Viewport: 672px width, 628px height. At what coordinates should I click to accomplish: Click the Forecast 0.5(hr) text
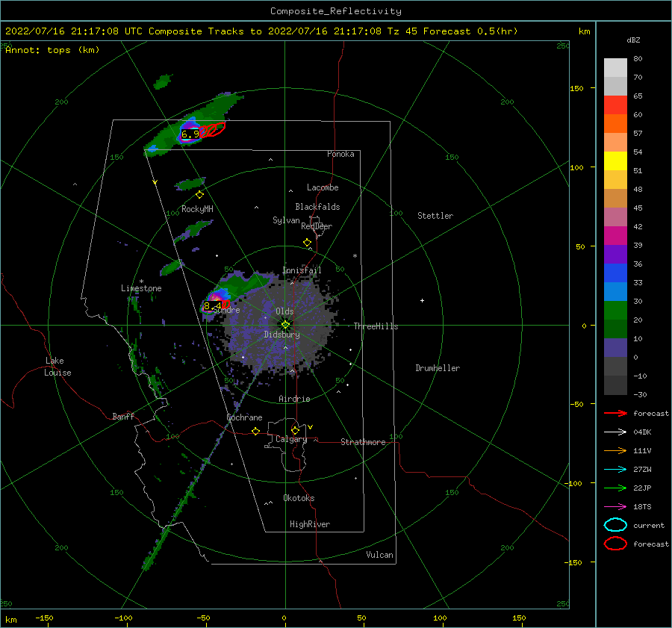coord(470,31)
